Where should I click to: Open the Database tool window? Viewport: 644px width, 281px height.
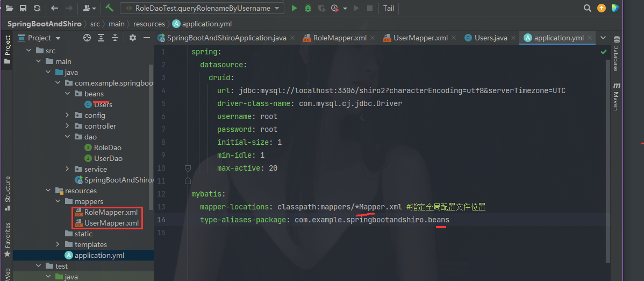click(616, 54)
